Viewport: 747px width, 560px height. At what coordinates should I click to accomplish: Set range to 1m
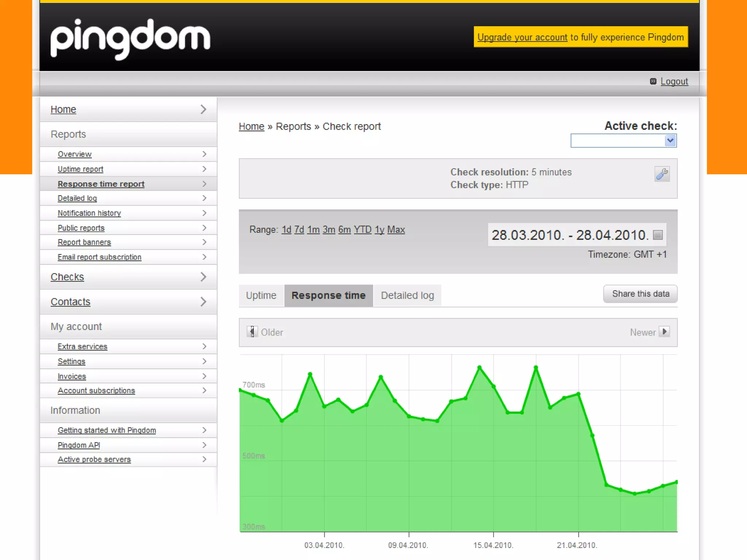(313, 230)
